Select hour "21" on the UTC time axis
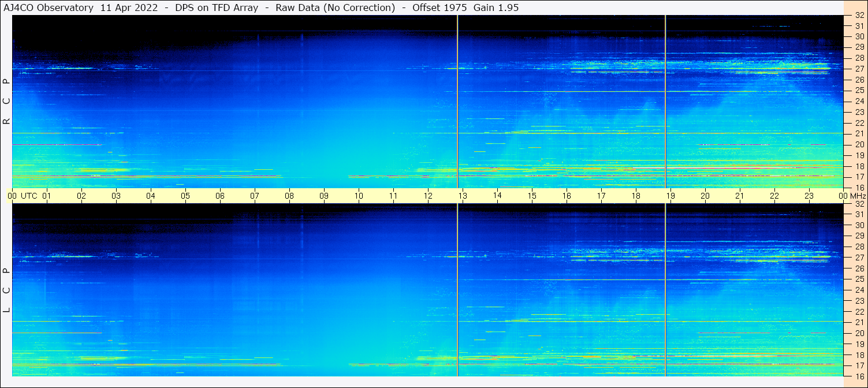 pyautogui.click(x=740, y=196)
